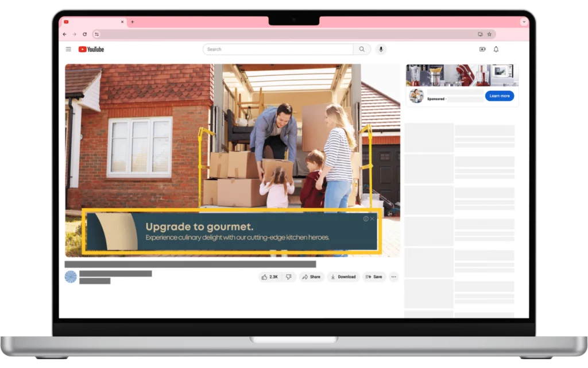Click the more options ellipsis under the video

tap(393, 277)
